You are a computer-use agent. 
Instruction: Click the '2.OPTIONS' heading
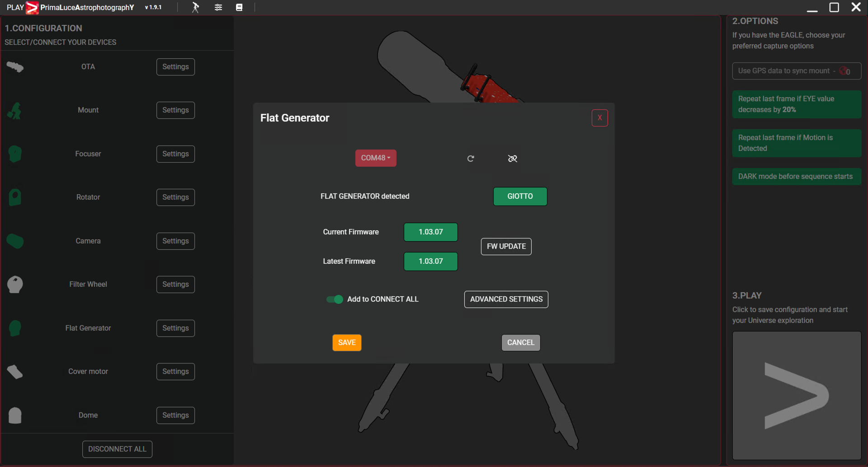755,21
